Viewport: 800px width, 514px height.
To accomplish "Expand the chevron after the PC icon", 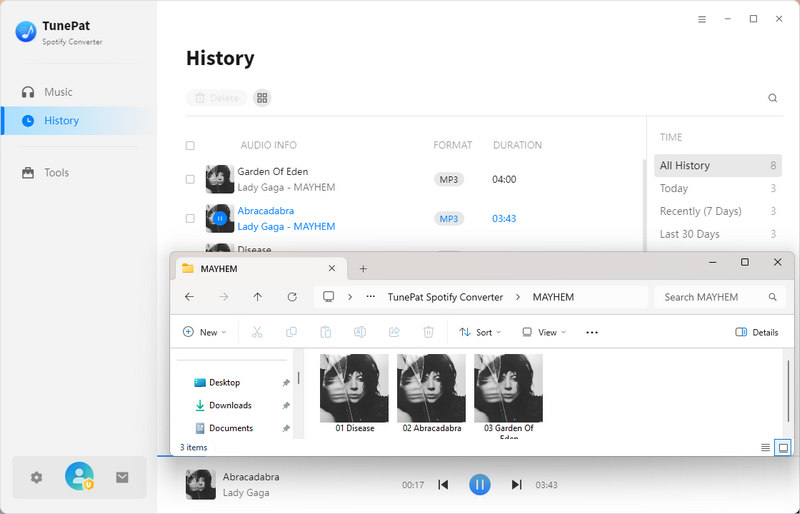I will (350, 297).
